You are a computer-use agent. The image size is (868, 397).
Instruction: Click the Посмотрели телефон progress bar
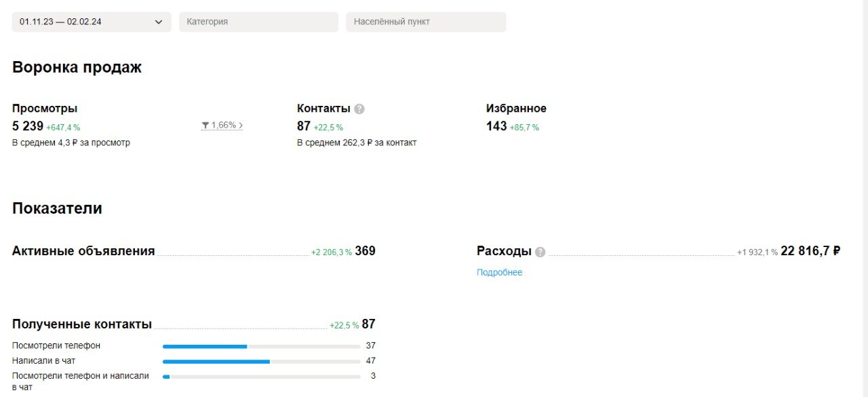coord(261,346)
